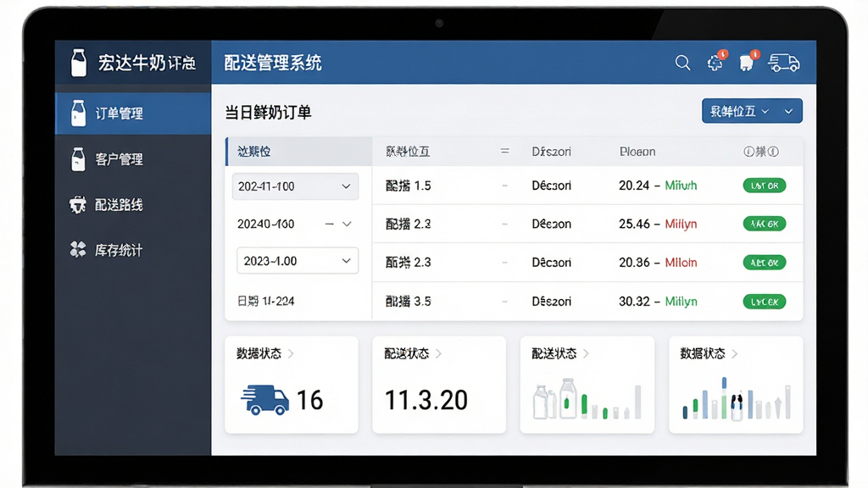This screenshot has width=868, height=488.
Task: Expand the 配送状态 arrow above 11.3.20
Action: tap(438, 353)
